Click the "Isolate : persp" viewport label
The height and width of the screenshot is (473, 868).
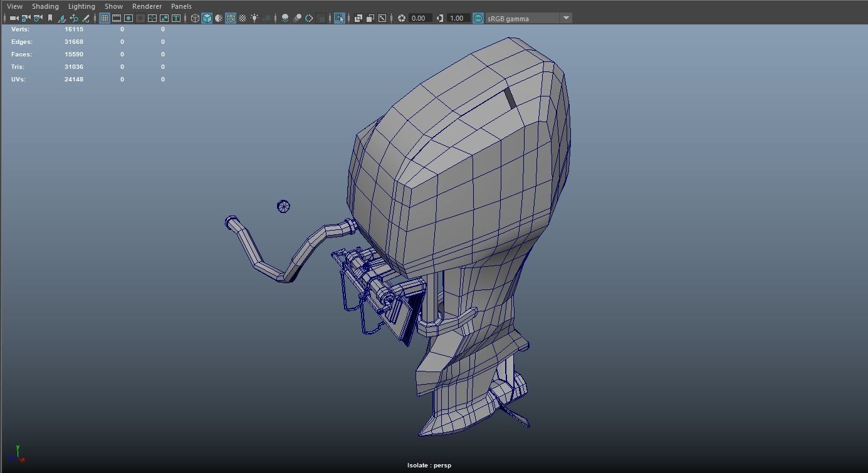tap(429, 465)
